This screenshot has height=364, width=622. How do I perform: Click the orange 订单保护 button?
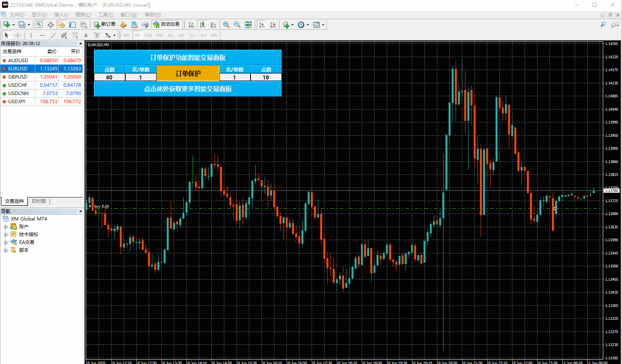(x=188, y=74)
